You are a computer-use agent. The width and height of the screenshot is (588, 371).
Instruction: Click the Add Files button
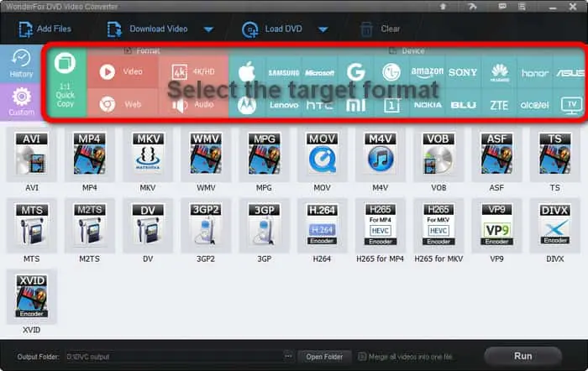click(x=45, y=29)
